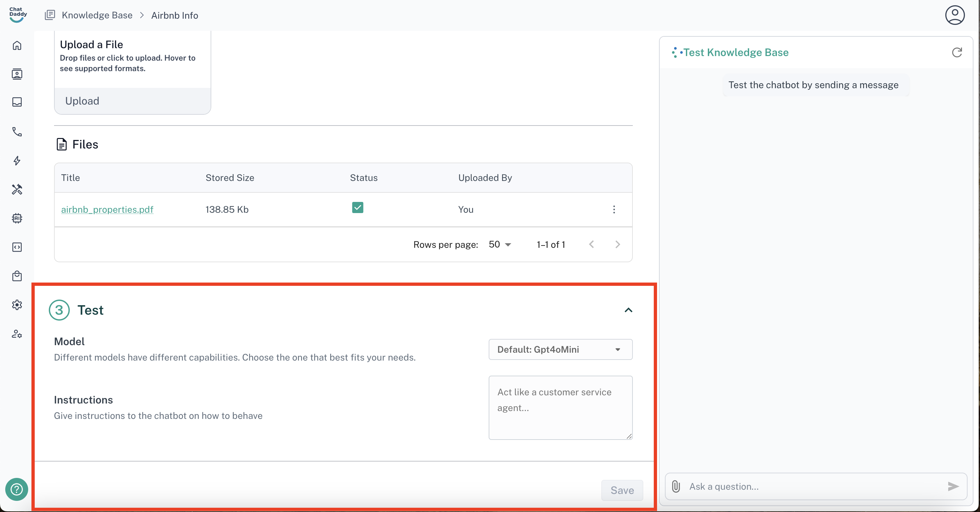Go to Knowledge Base breadcrumb

pos(97,15)
